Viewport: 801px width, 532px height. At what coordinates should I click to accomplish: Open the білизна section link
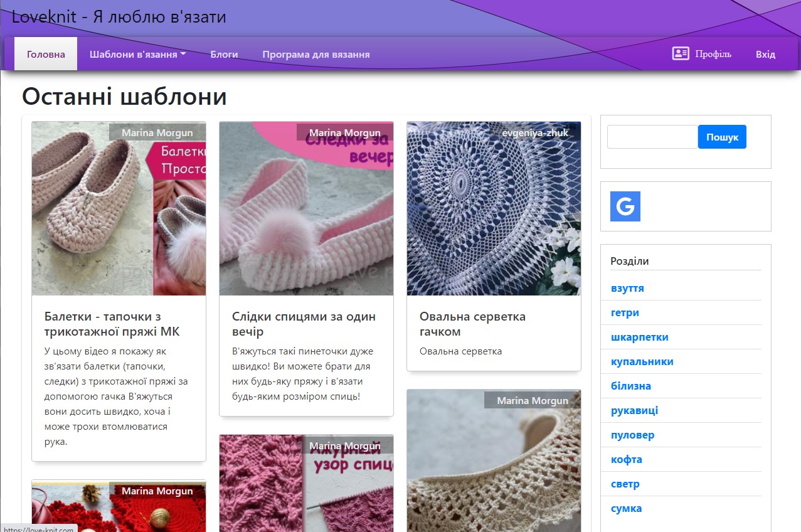click(631, 386)
